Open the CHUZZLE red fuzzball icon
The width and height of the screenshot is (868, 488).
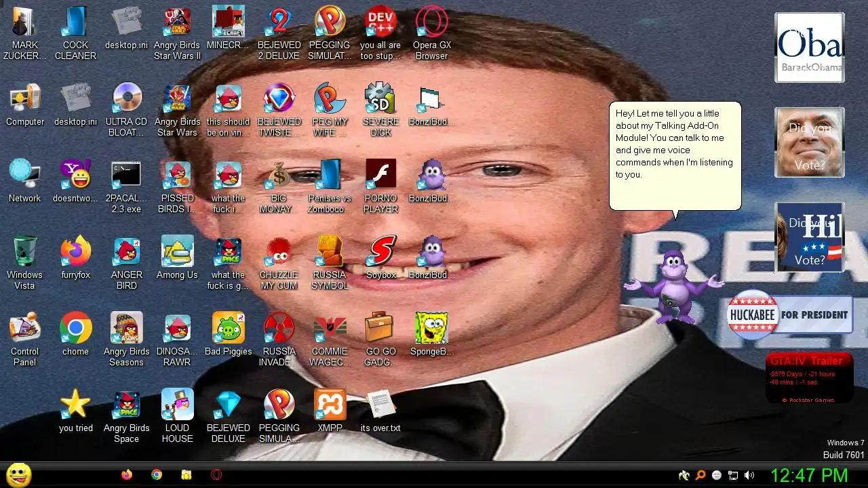279,264
